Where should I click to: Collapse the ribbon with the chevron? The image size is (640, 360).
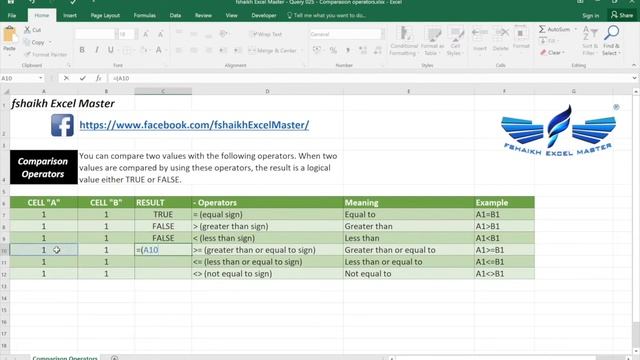[633, 65]
